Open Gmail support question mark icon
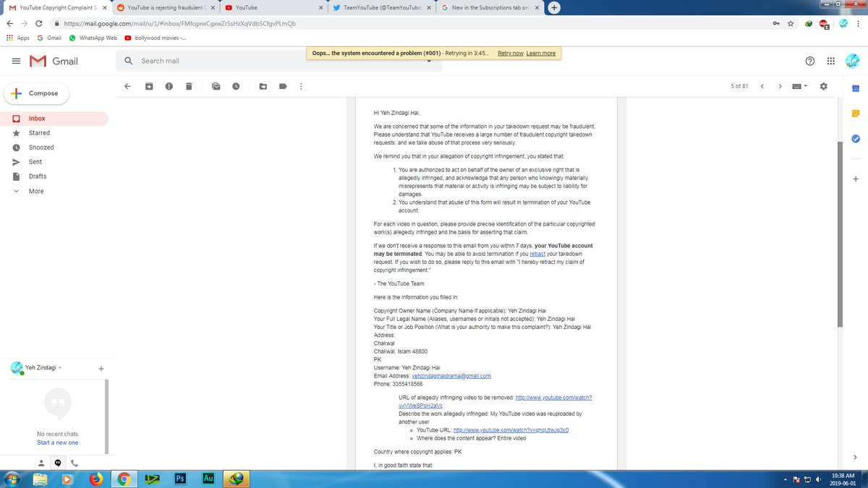This screenshot has height=488, width=868. (810, 61)
